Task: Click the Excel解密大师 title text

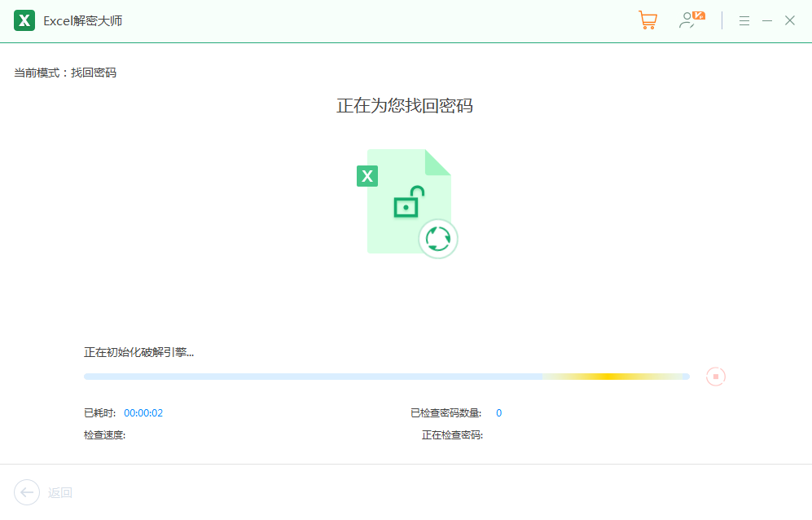Action: pyautogui.click(x=83, y=20)
